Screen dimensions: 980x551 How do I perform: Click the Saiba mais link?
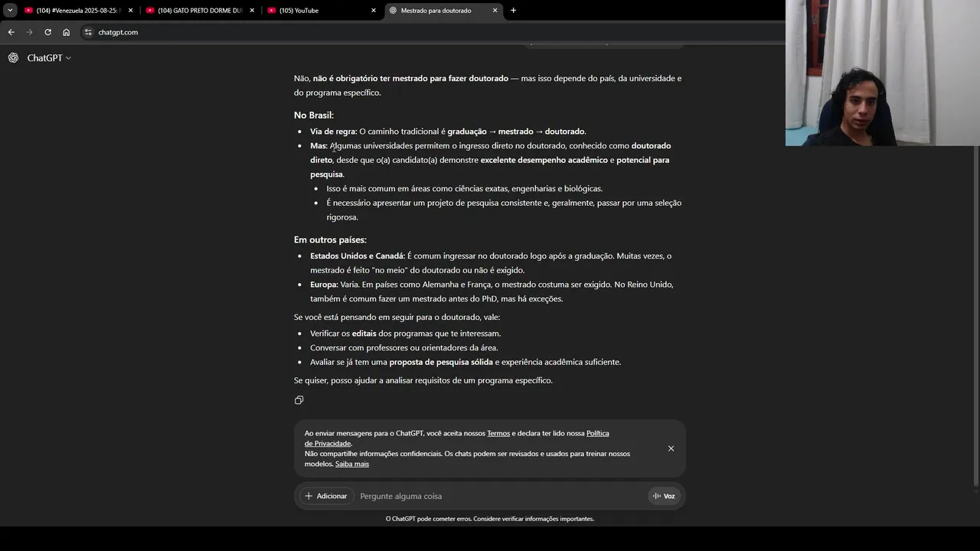pyautogui.click(x=352, y=464)
